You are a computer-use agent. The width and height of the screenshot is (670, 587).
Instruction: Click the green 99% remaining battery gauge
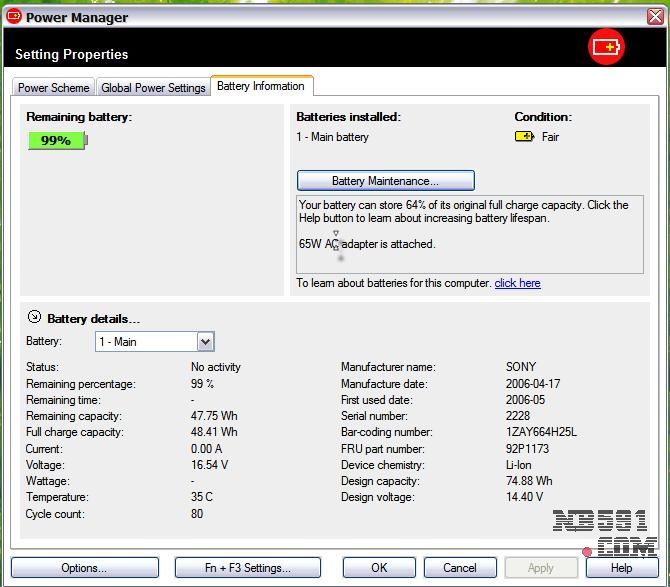click(x=57, y=141)
